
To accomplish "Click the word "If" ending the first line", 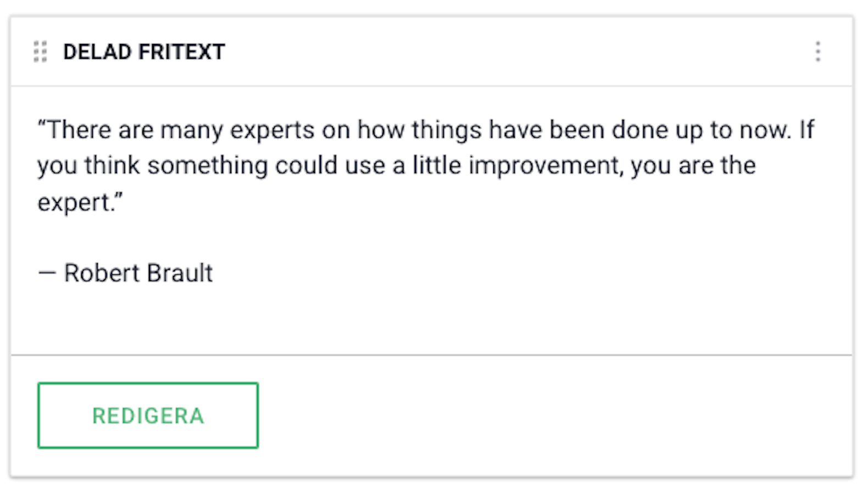I will point(807,130).
